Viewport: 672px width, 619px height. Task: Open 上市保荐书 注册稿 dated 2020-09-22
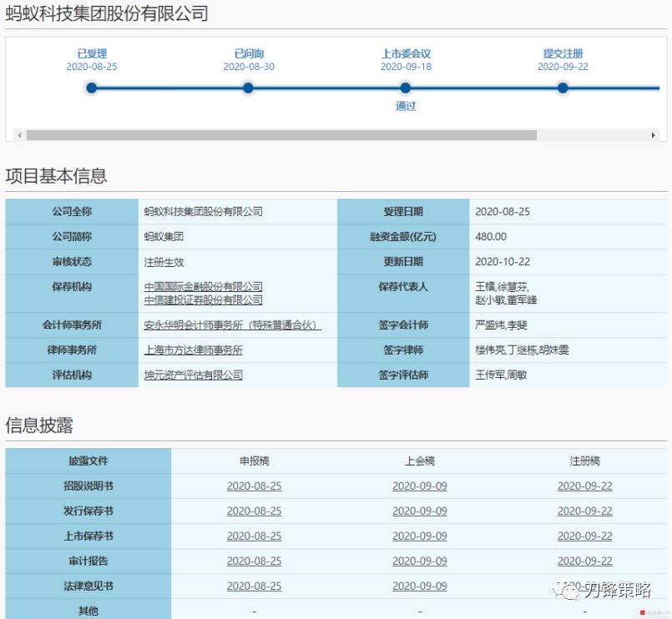[x=584, y=536]
